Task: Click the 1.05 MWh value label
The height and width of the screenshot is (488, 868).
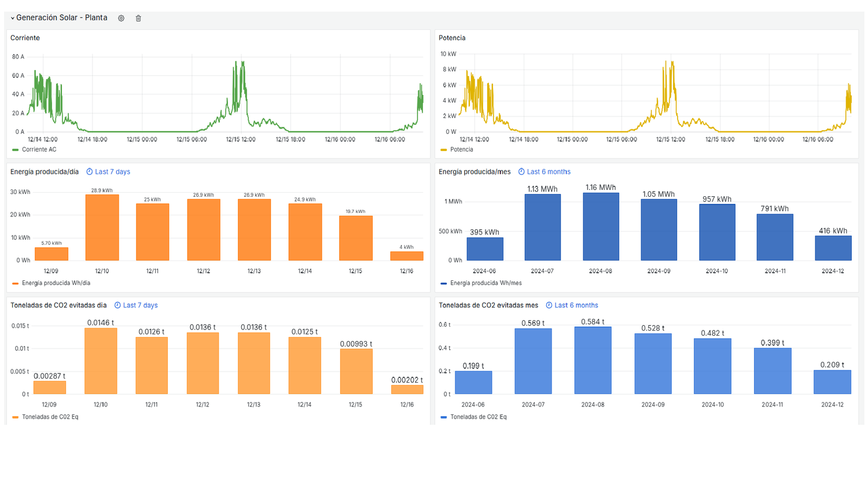Action: coord(659,195)
